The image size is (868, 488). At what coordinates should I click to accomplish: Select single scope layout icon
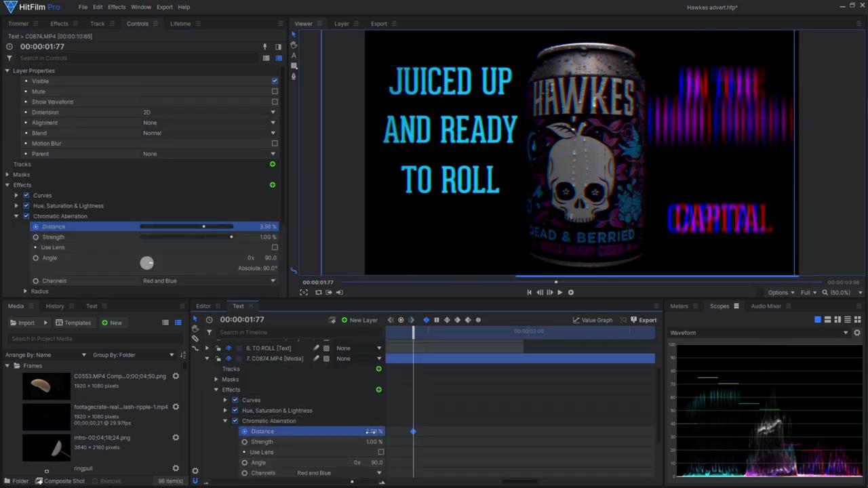[818, 320]
